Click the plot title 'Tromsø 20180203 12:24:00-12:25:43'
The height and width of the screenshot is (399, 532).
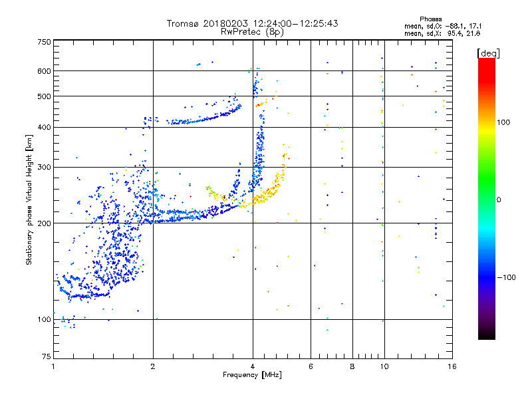[x=252, y=23]
